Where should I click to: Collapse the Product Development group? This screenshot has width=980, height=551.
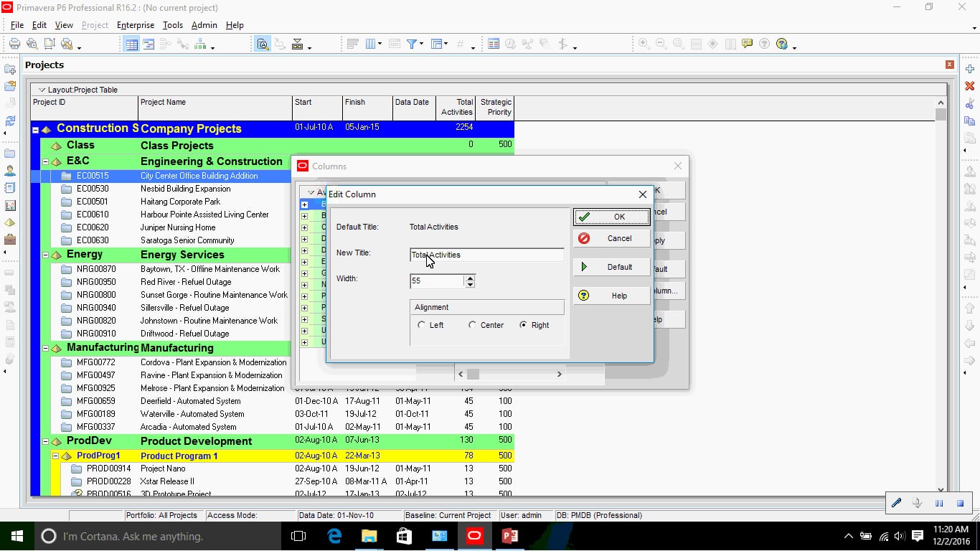pos(45,441)
